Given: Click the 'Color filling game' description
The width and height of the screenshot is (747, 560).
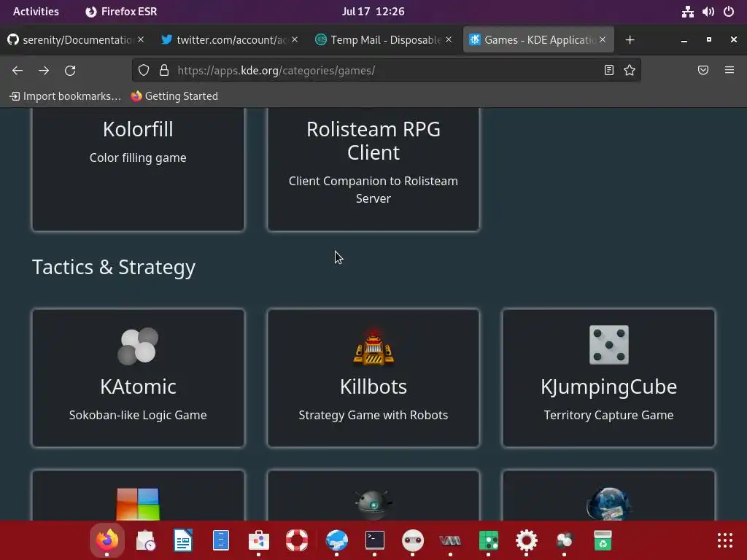Looking at the screenshot, I should pos(138,158).
